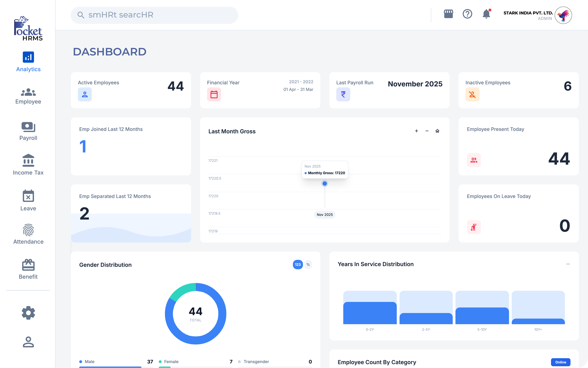Switch Gender Distribution to 123 count view

click(x=298, y=265)
